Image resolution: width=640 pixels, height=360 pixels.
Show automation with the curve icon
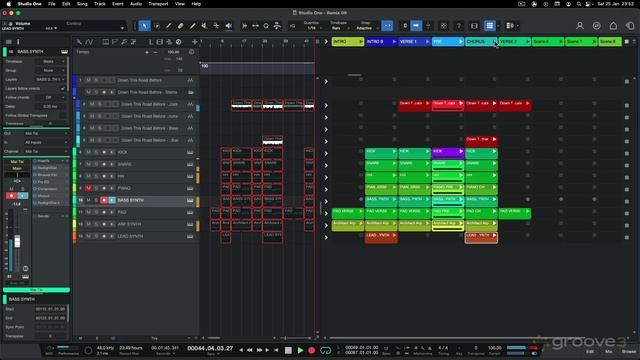point(89,42)
